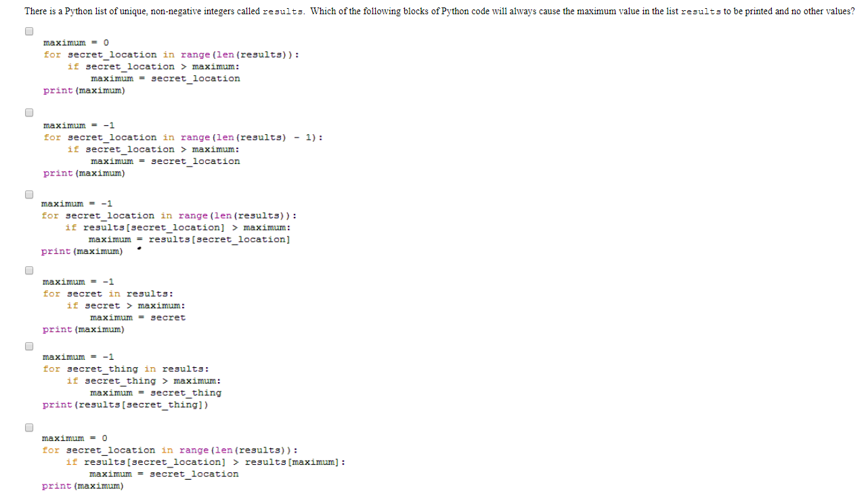This screenshot has height=502, width=868.
Task: Click 'maximum = 0' in the first block
Action: point(77,43)
